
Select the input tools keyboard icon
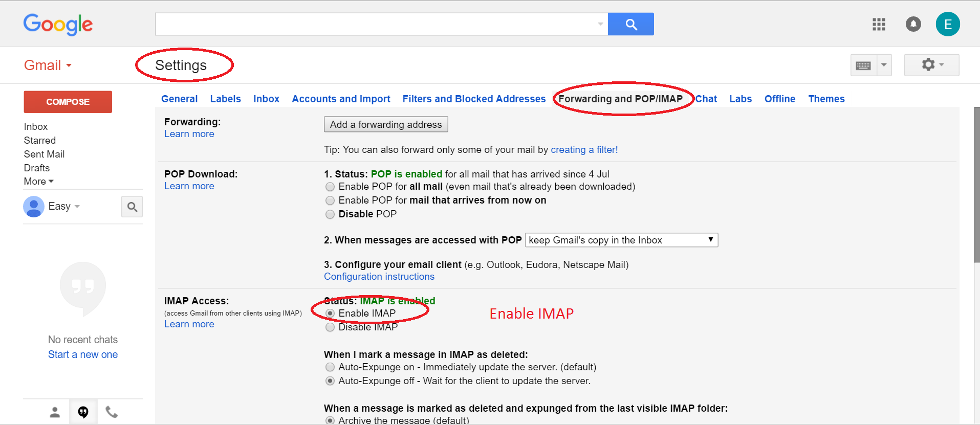863,65
